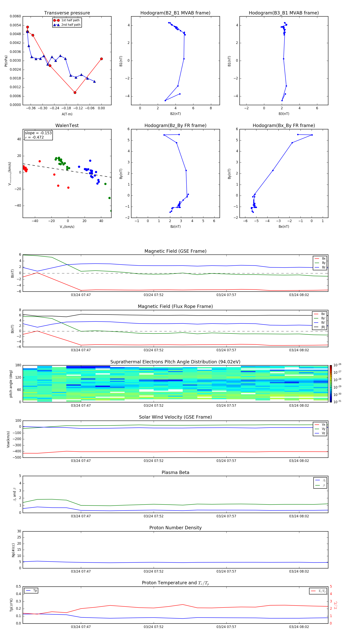Click the 'Bz' legend entry in GSE plot

pyautogui.click(x=320, y=267)
